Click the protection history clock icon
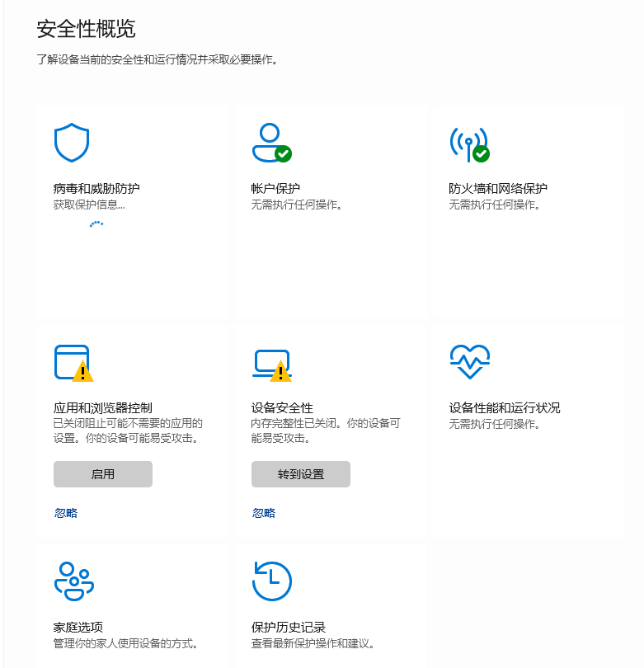644x668 pixels. (272, 581)
